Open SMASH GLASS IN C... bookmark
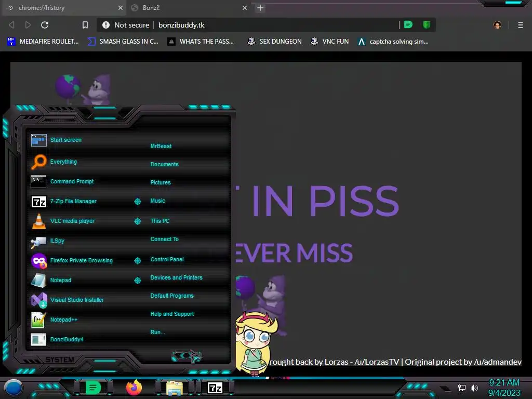The image size is (532, 399). pos(123,42)
